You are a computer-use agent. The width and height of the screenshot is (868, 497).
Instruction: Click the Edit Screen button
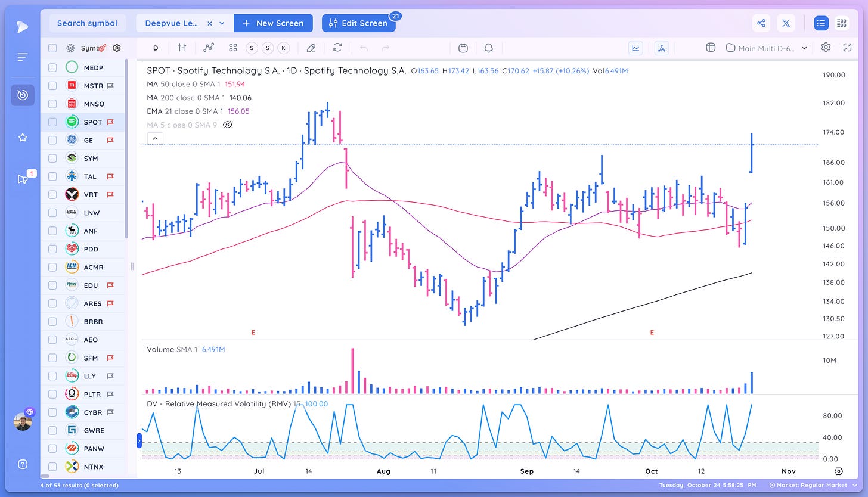click(358, 23)
